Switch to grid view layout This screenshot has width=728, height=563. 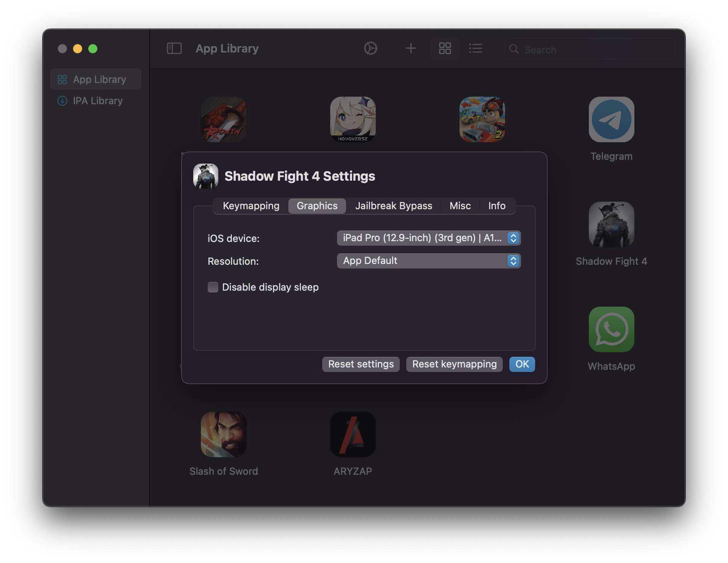445,48
